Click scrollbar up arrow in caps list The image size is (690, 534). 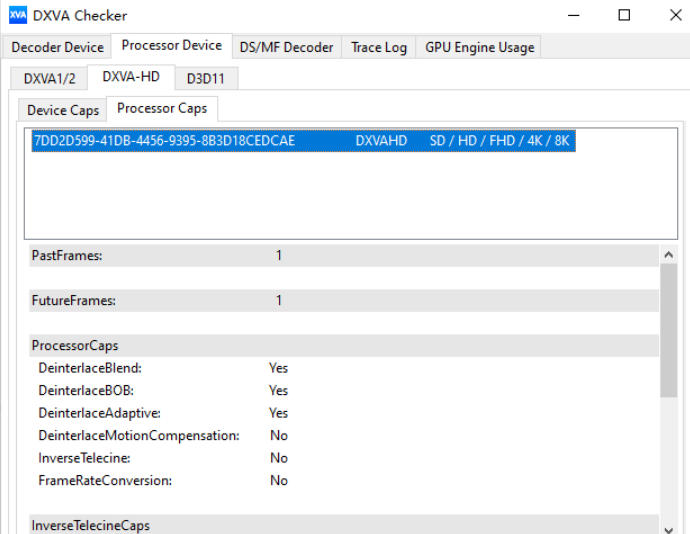[669, 256]
